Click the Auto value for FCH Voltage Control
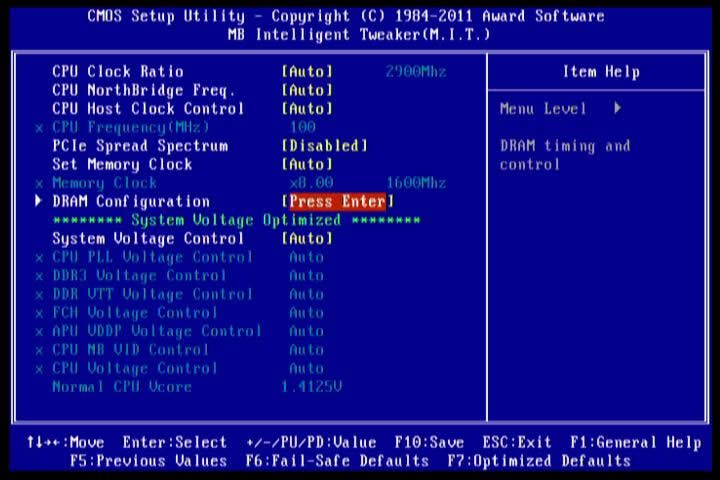This screenshot has width=720, height=480. (307, 313)
